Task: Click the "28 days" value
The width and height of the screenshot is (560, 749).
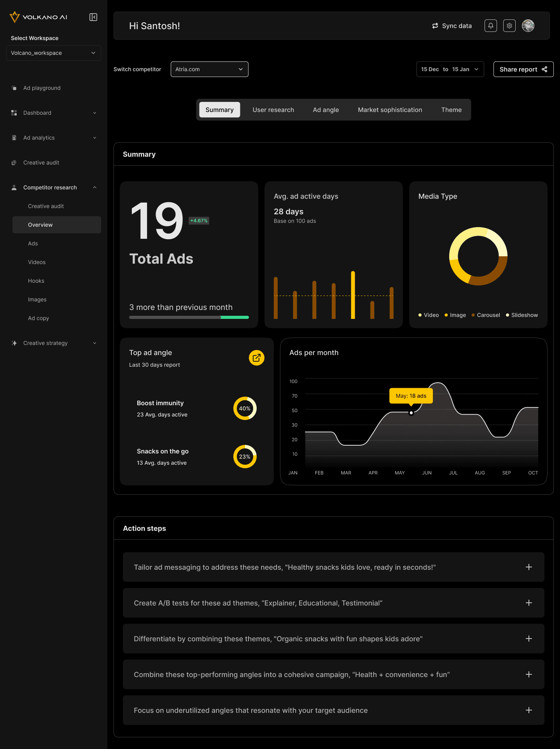Action: point(289,212)
